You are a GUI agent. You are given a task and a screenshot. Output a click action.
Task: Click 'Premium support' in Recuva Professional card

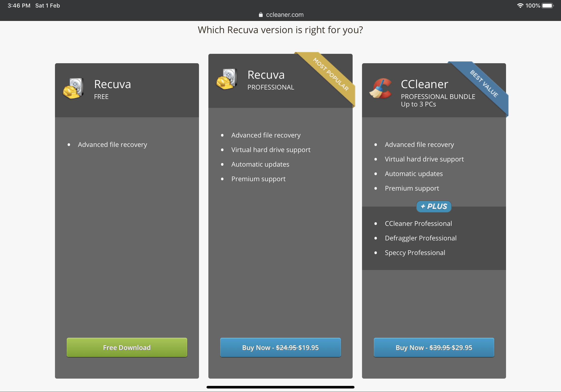(258, 179)
